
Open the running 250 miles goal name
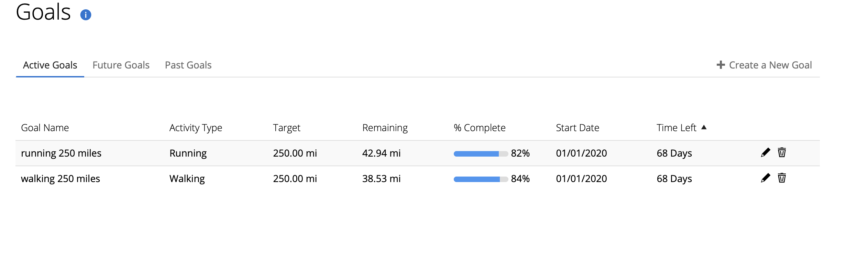click(61, 153)
